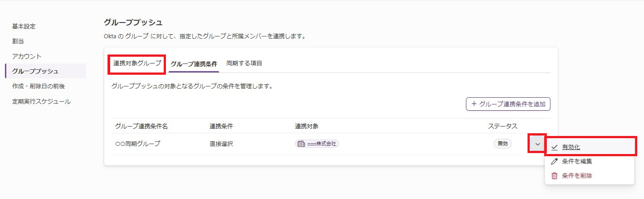Viewport: 644px width, 199px height.
Task: Click the pencil icon for 条件を編集
Action: [555, 161]
